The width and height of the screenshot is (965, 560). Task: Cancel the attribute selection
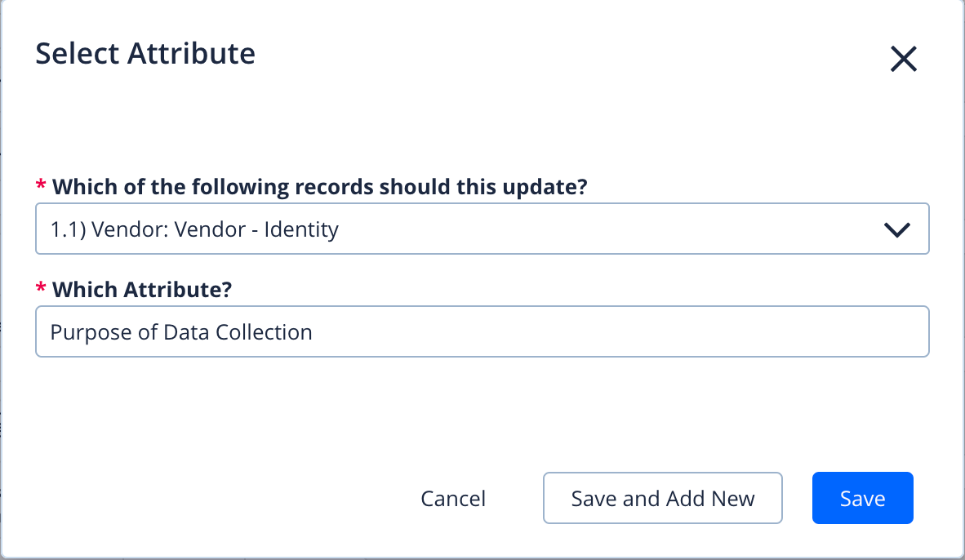point(452,498)
